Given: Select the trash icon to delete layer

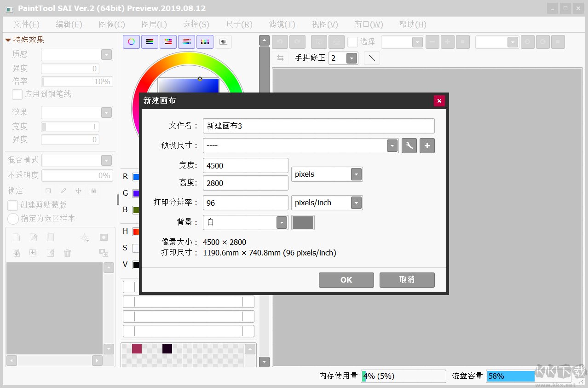Looking at the screenshot, I should [x=67, y=252].
